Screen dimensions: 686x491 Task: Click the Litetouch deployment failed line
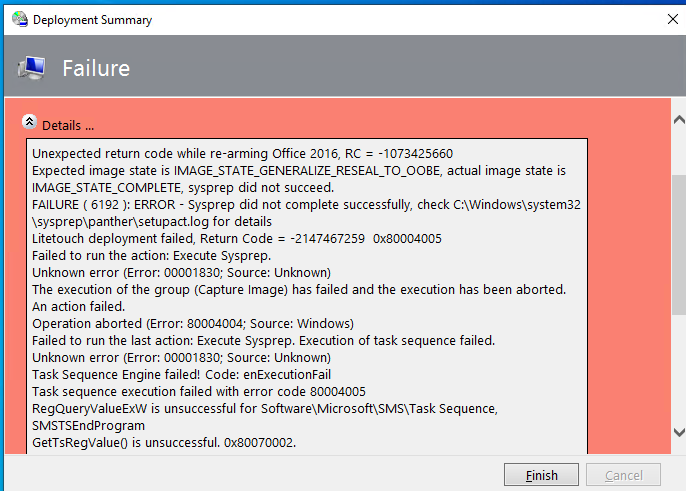(x=237, y=238)
